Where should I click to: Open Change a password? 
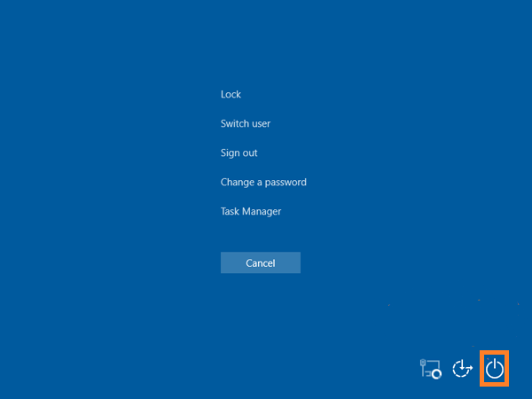click(263, 182)
